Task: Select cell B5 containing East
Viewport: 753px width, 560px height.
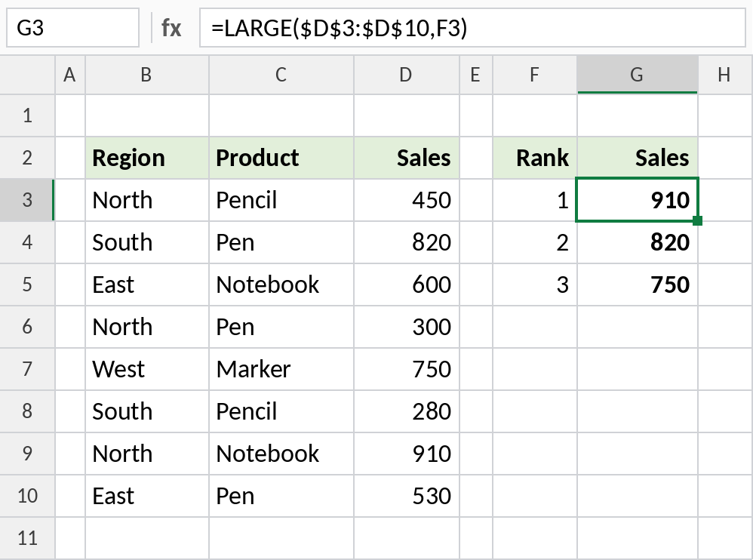Action: tap(147, 285)
